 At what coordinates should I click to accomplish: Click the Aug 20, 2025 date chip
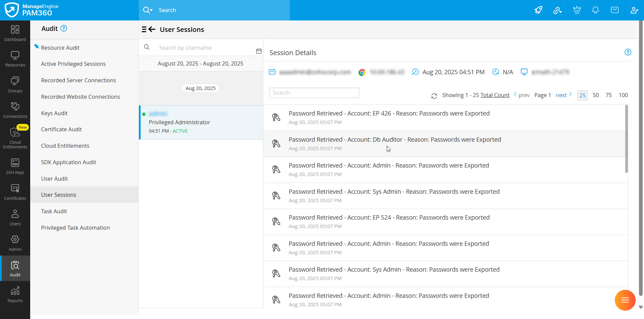point(201,88)
